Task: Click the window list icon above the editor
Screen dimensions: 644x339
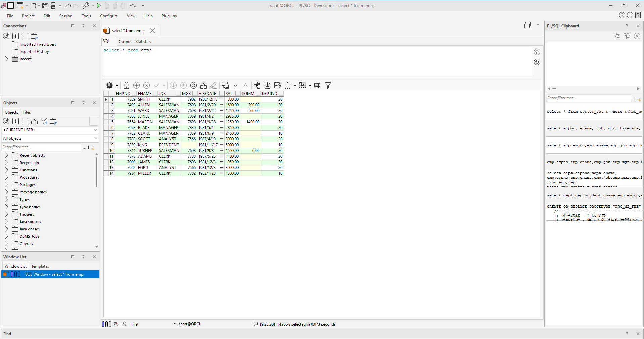Action: click(528, 25)
